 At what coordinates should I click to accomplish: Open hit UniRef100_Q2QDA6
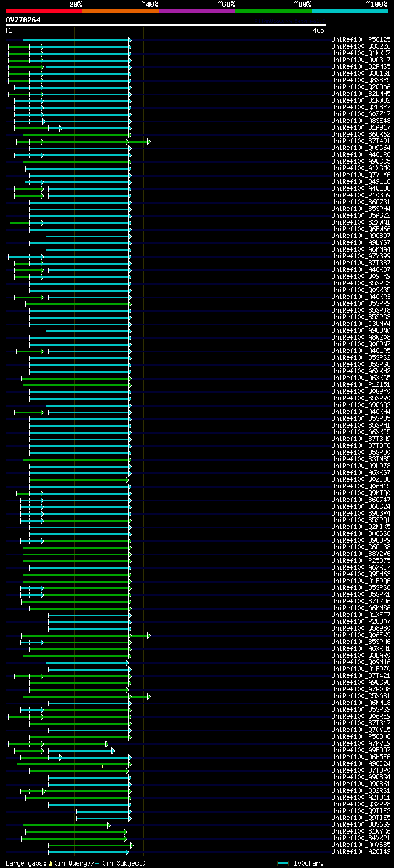tap(361, 87)
